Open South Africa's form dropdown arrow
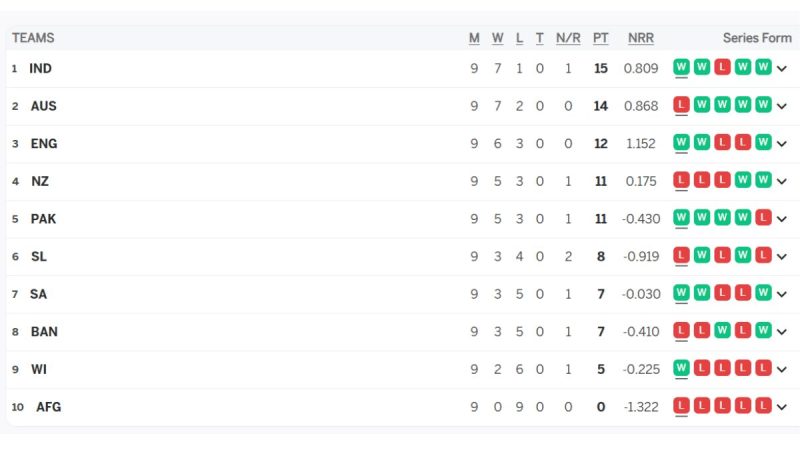 click(x=782, y=294)
